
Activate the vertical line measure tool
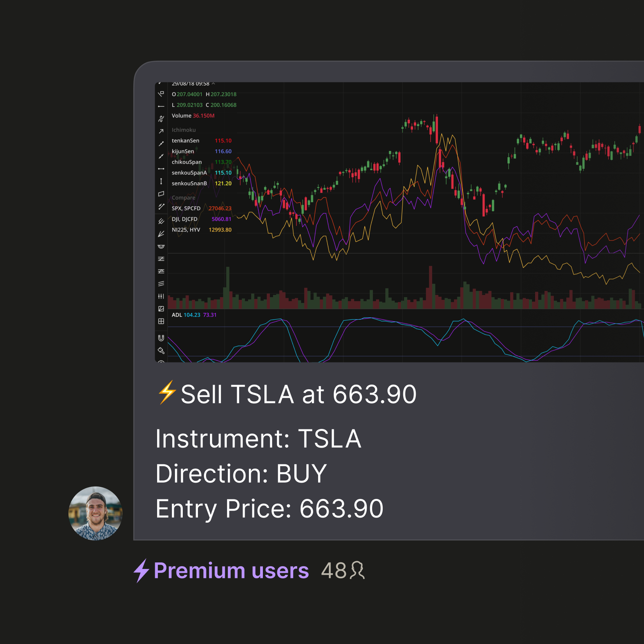[x=161, y=181]
